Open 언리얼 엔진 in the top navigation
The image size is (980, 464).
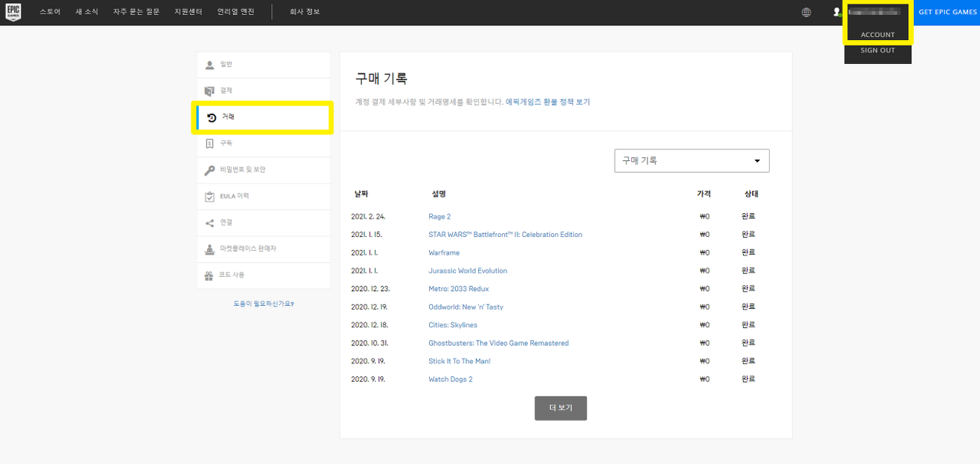(236, 12)
